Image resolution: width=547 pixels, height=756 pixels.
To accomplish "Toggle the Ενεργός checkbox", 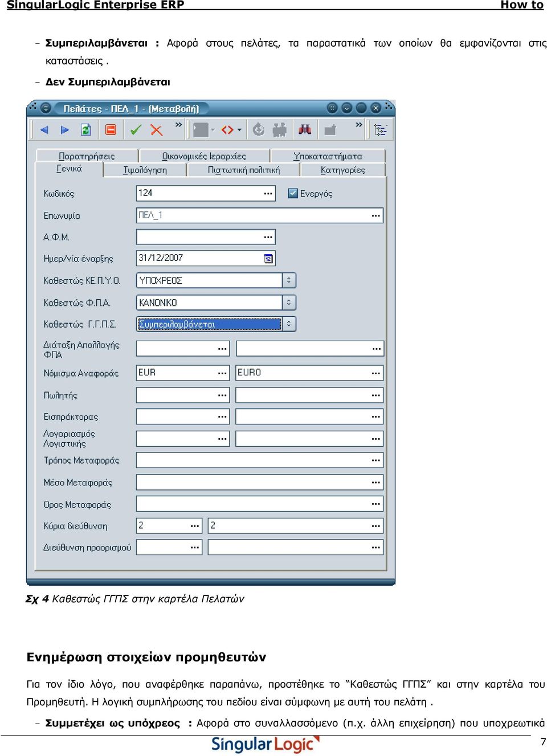I will click(293, 193).
